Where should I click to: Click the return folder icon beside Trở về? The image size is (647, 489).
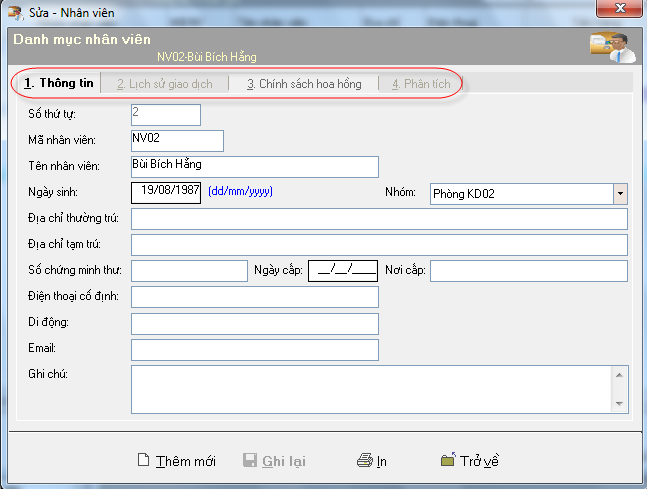click(x=448, y=461)
